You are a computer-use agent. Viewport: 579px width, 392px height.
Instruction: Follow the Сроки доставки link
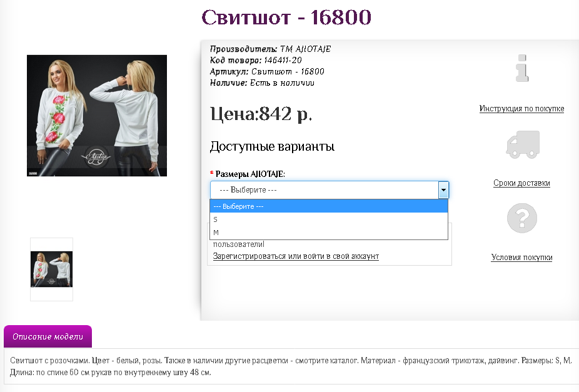click(521, 183)
